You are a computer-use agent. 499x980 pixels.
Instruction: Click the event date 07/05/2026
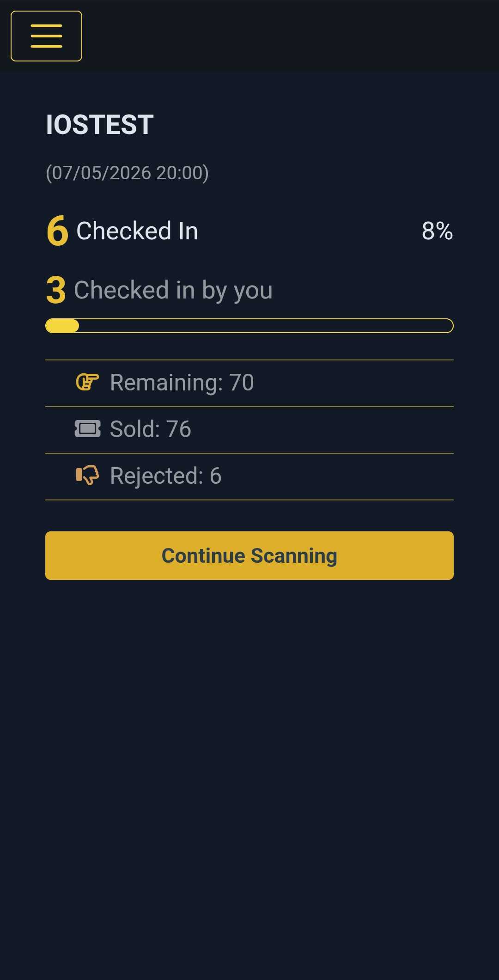(x=101, y=173)
